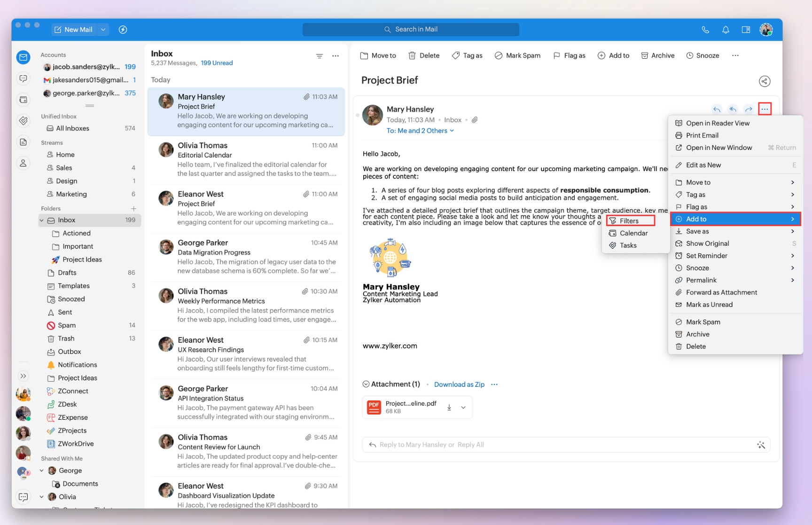812x525 pixels.
Task: Expand the Save as submenu
Action: coord(735,231)
